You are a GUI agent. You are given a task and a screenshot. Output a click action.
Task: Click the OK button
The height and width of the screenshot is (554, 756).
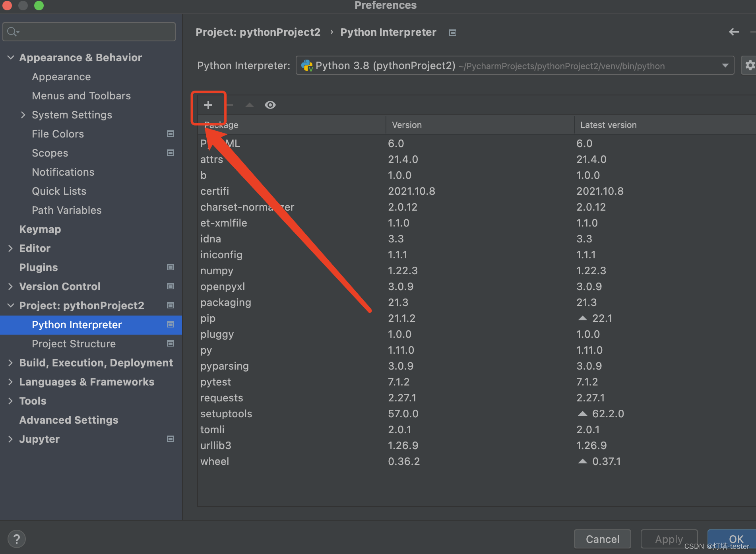(x=736, y=539)
